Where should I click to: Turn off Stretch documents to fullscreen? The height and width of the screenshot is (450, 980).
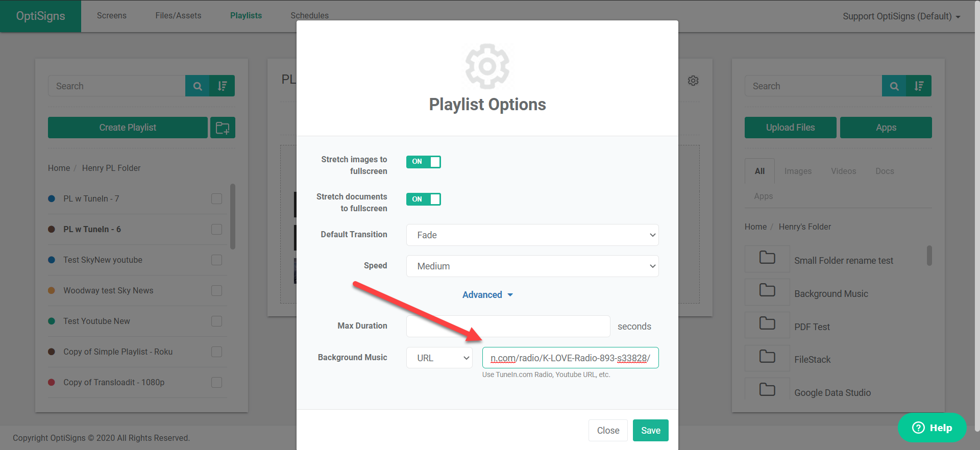[x=423, y=199]
